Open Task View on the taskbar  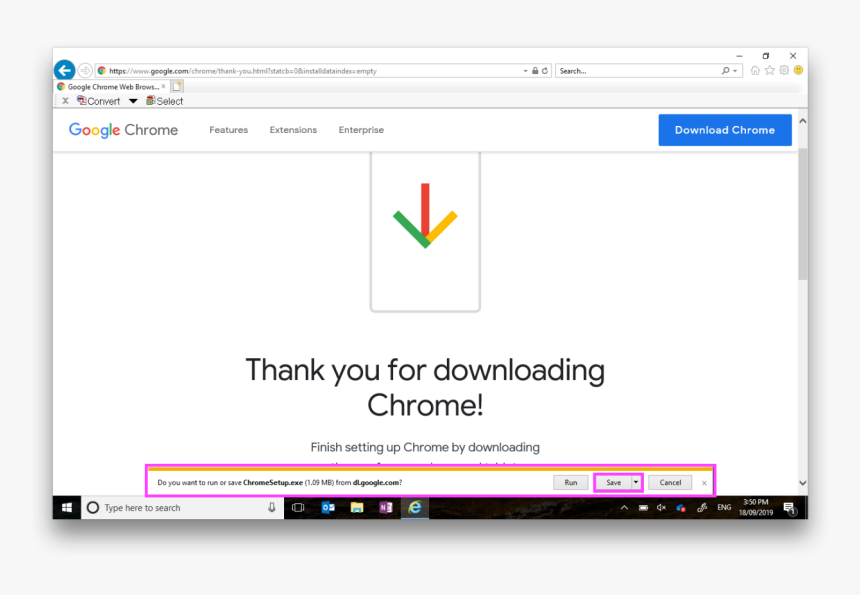[x=298, y=508]
